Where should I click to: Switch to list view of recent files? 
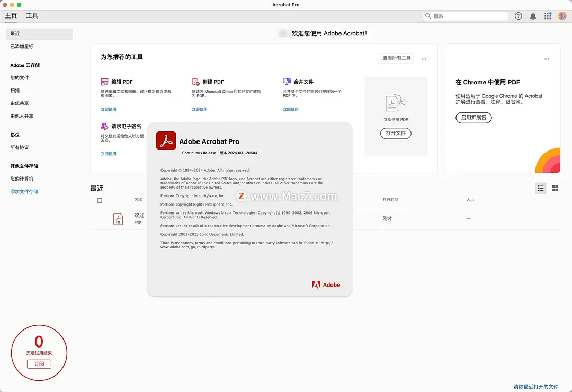[x=540, y=188]
